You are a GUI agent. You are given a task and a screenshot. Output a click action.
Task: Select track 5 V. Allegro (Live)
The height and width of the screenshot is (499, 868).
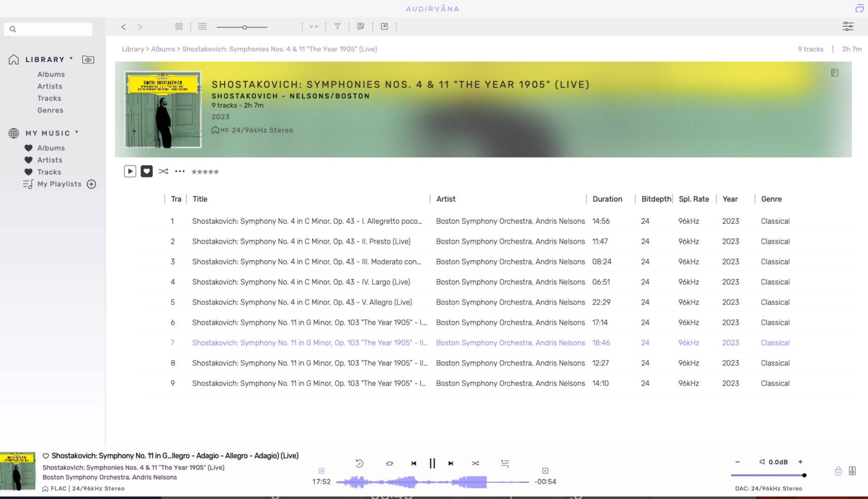coord(495,302)
